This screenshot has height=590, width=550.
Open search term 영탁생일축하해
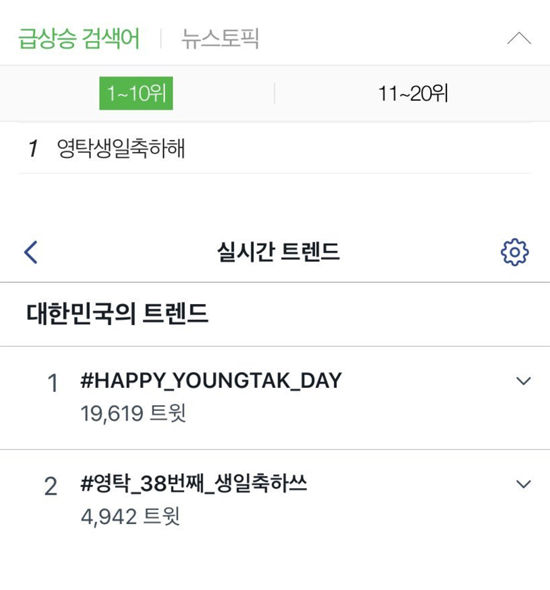coord(121,148)
